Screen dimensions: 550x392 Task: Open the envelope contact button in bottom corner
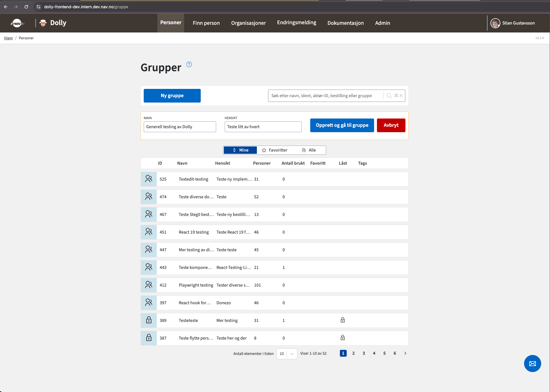point(532,364)
